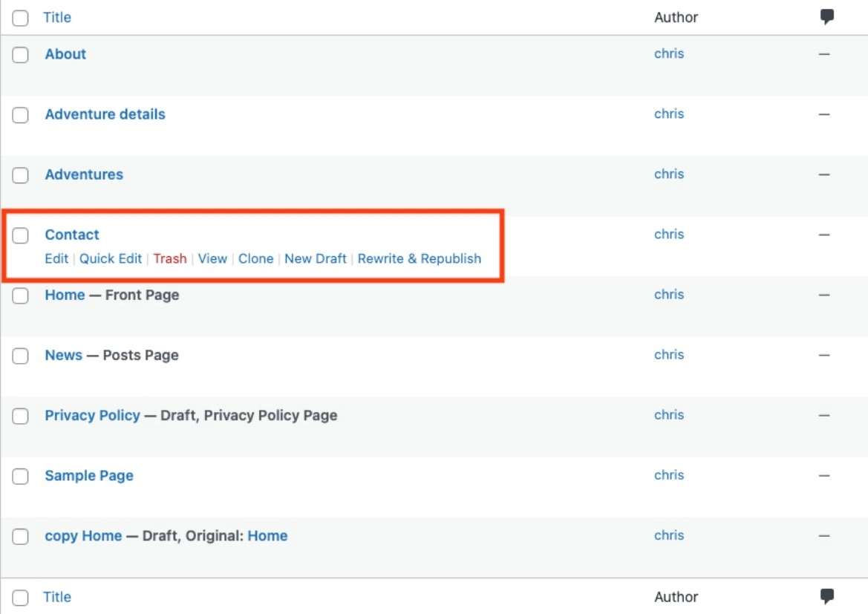Sort by Title in the header
The height and width of the screenshot is (614, 868).
pyautogui.click(x=57, y=17)
